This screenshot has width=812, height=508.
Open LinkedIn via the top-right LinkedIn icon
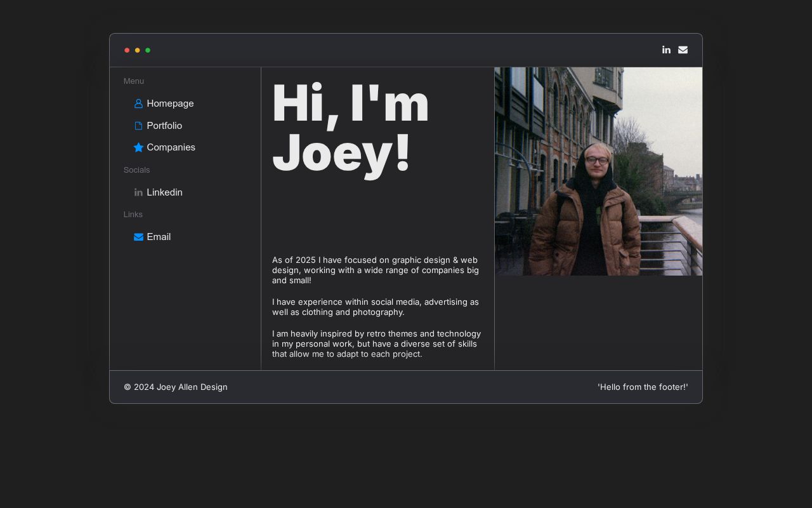click(x=666, y=50)
